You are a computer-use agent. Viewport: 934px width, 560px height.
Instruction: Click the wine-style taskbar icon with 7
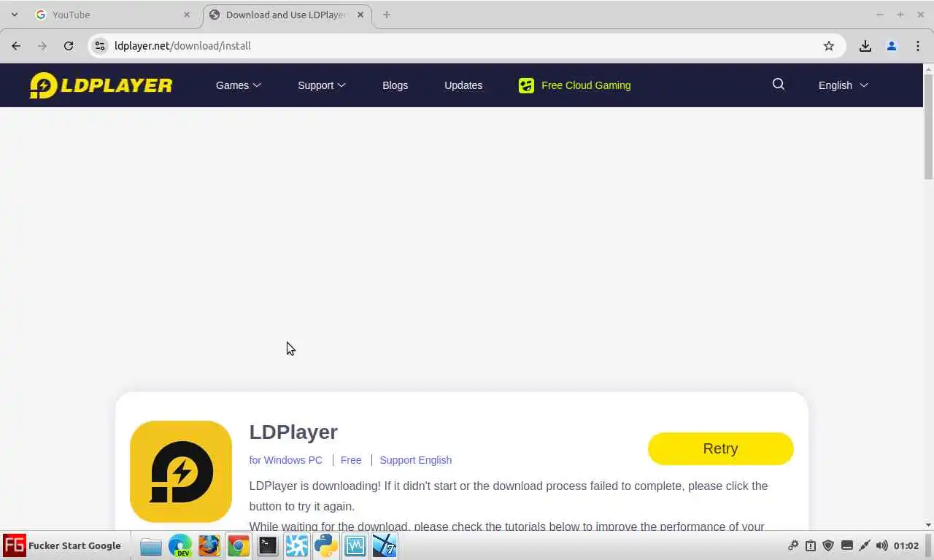(x=384, y=545)
